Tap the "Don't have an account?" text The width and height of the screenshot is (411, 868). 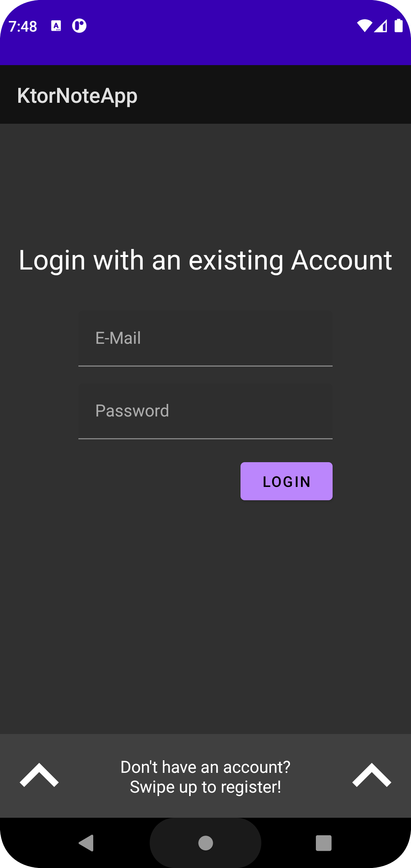click(205, 767)
